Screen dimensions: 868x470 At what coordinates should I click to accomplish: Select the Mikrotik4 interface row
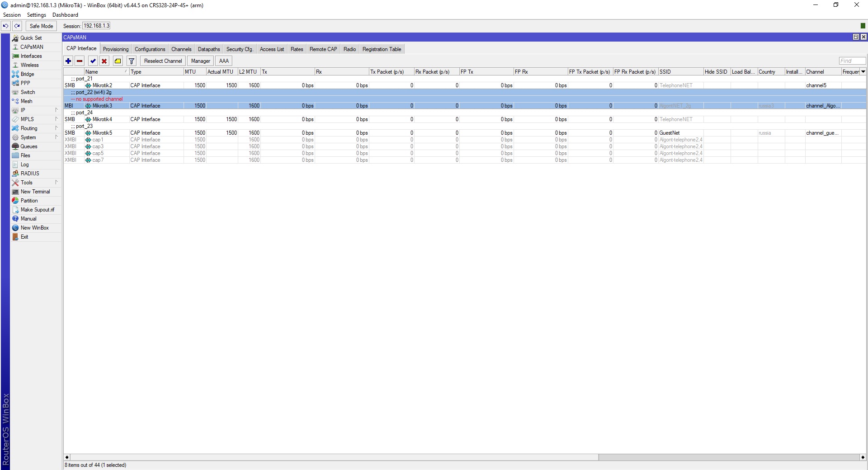[x=465, y=119]
